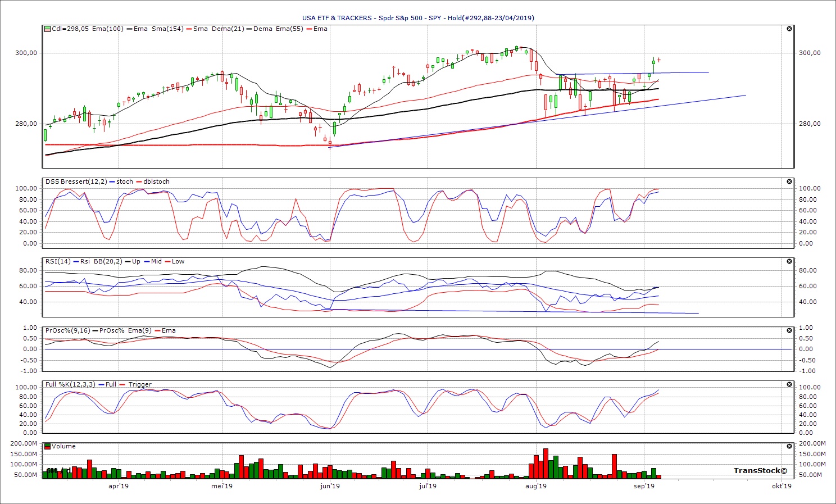Close the Volume panel
The height and width of the screenshot is (504, 836).
789,446
